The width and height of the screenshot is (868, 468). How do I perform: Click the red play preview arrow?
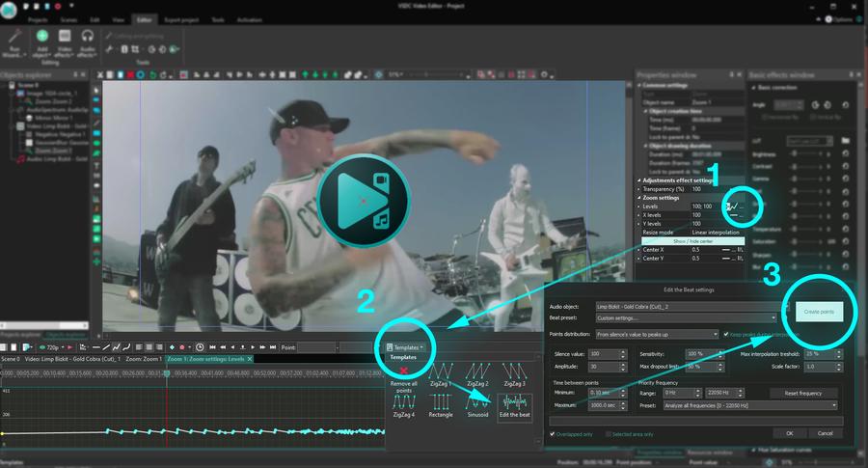click(69, 347)
